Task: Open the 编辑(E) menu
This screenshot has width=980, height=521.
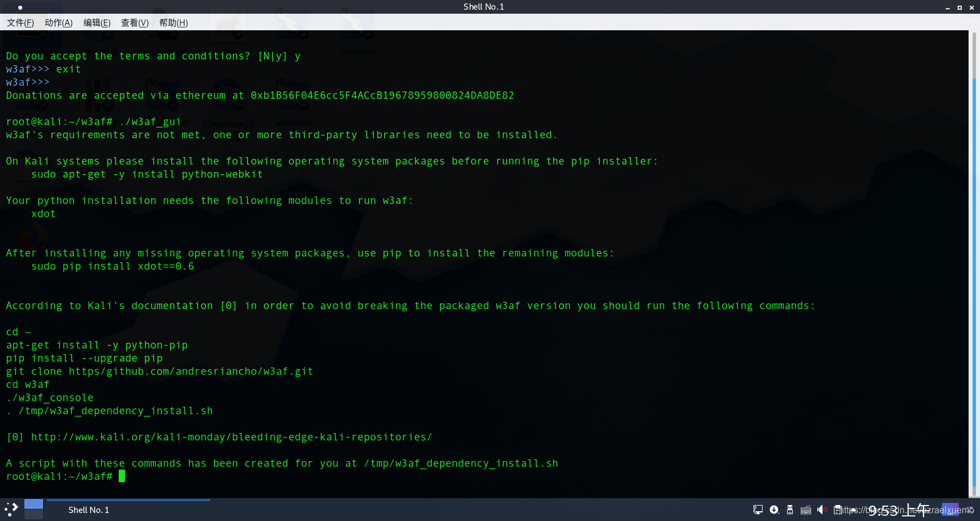Action: tap(97, 23)
